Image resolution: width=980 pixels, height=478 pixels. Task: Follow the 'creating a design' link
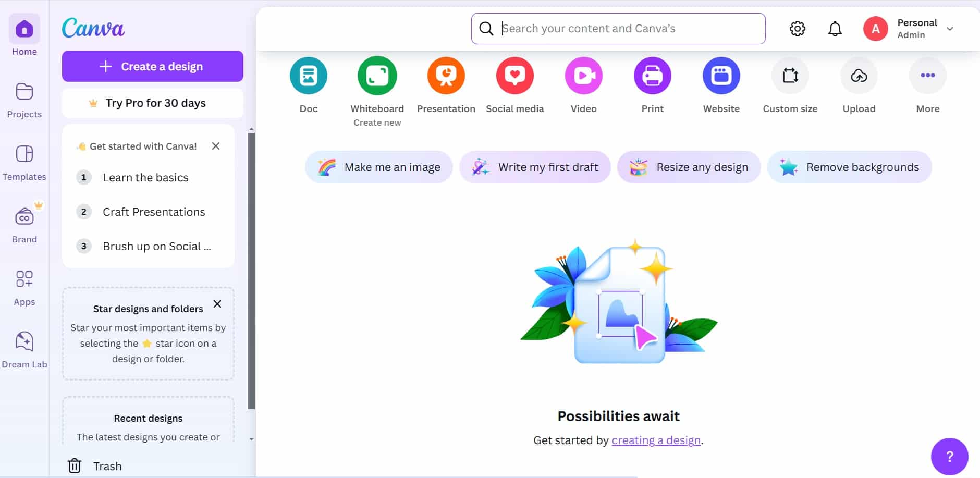656,440
